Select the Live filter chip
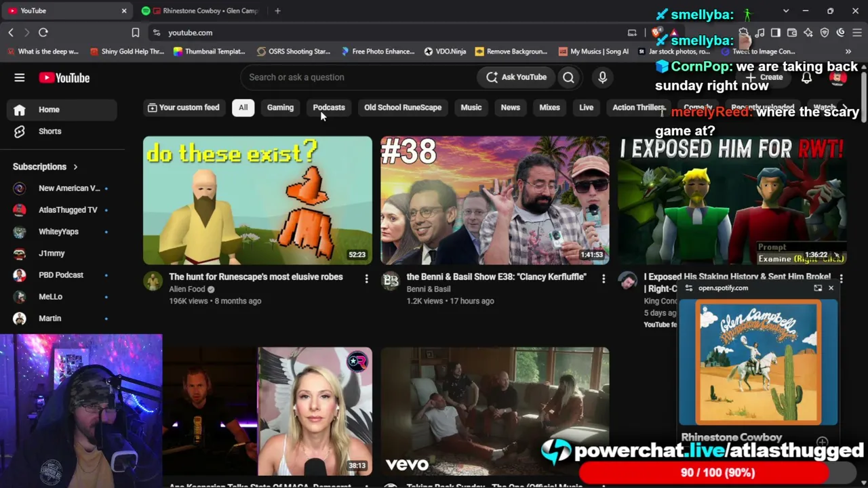 click(x=587, y=108)
